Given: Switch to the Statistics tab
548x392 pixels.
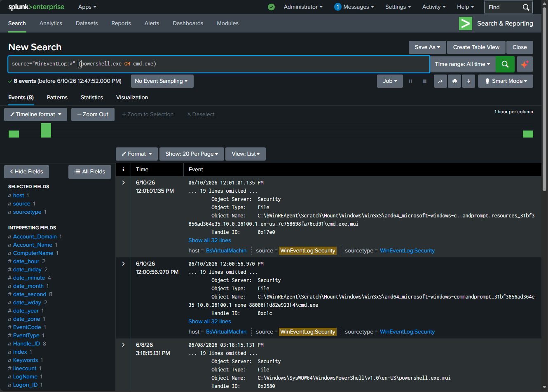Looking at the screenshot, I should coord(92,98).
